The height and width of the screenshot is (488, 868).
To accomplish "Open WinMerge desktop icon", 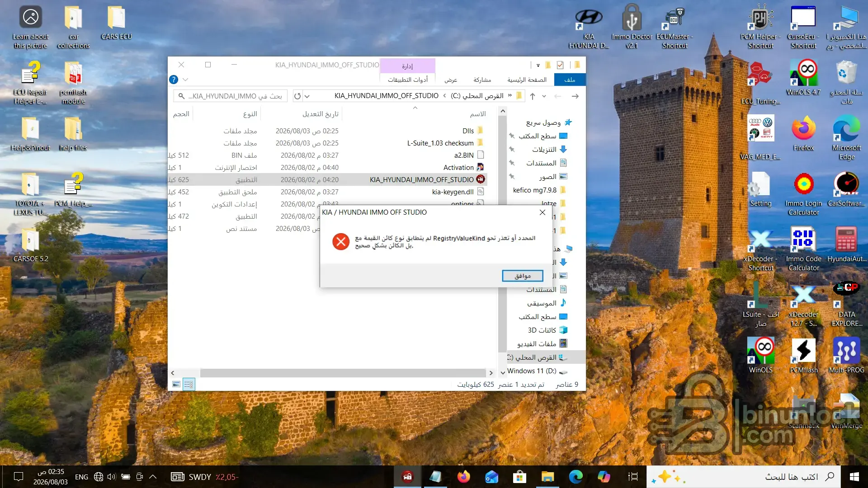I will point(846,411).
